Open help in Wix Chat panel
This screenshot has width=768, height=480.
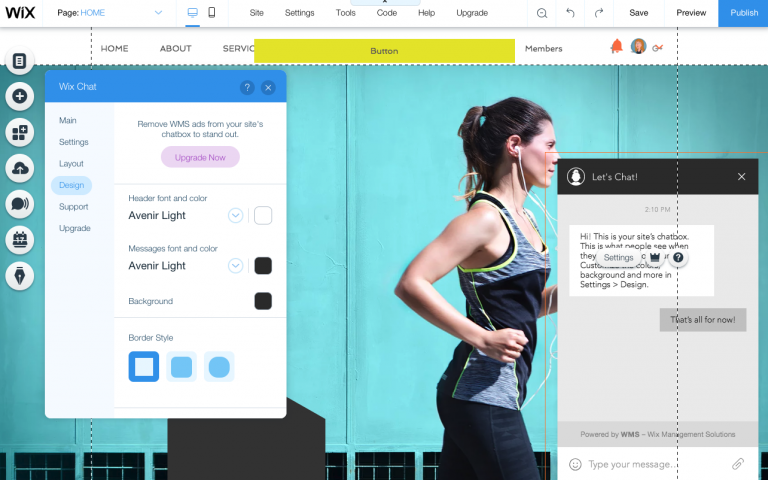click(247, 88)
